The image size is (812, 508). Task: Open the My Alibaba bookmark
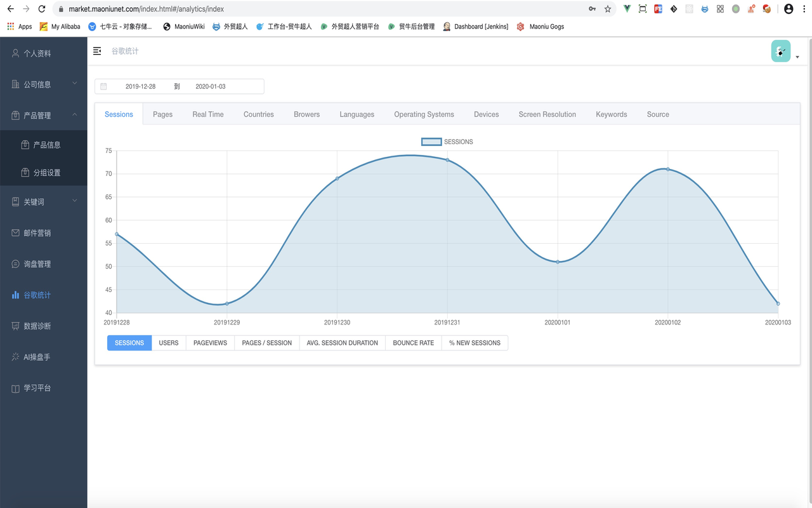coord(60,27)
